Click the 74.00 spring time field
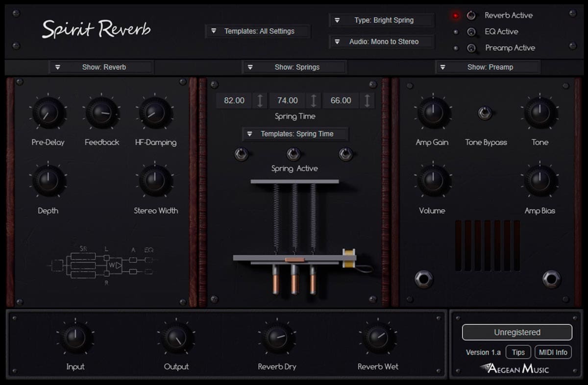Image resolution: width=588 pixels, height=385 pixels. [288, 100]
